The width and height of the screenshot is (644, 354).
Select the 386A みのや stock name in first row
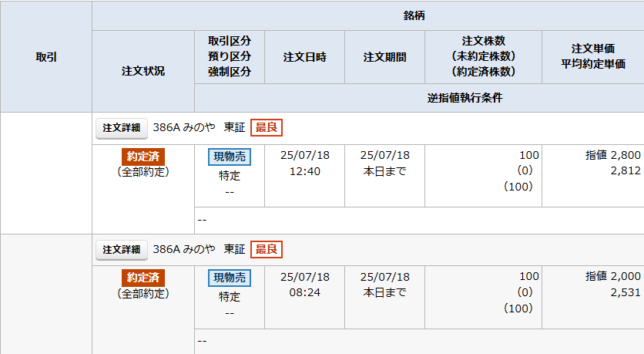[x=184, y=127]
